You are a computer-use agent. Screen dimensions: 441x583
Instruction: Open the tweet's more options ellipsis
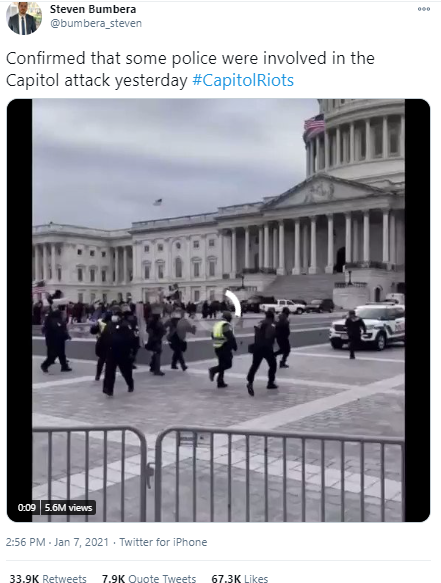(424, 9)
